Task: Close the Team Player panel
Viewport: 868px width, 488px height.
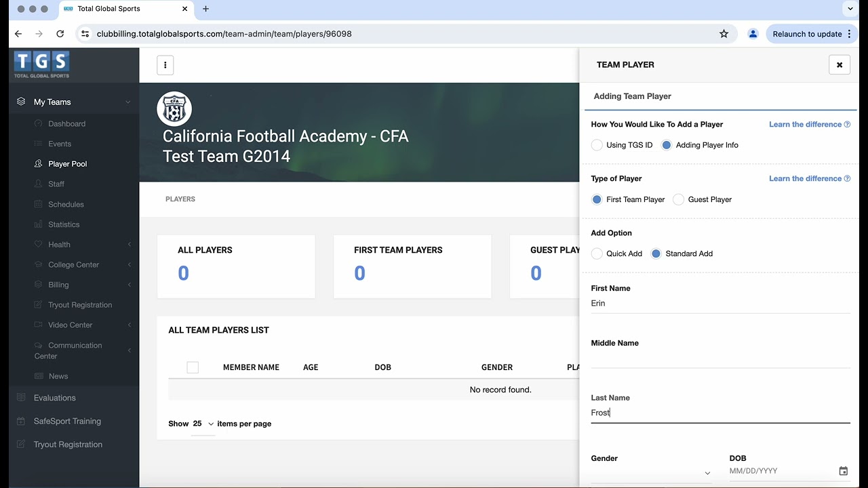Action: [840, 65]
